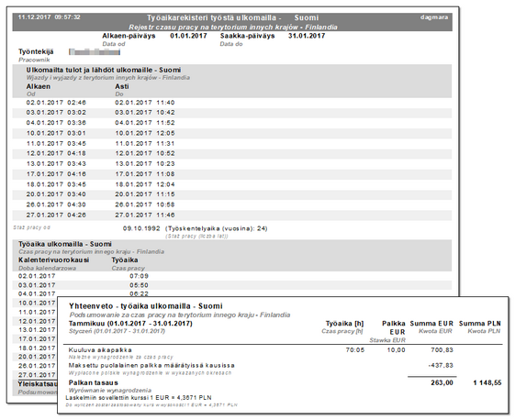The height and width of the screenshot is (420, 515).
Task: Click the Palkan tasaus summary row
Action: tap(283, 383)
